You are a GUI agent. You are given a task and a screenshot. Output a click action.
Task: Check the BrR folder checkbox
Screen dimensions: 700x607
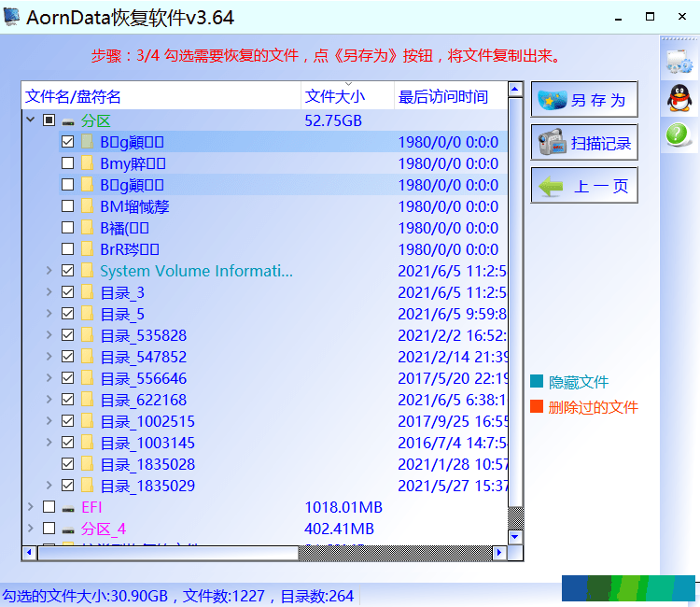pyautogui.click(x=67, y=248)
